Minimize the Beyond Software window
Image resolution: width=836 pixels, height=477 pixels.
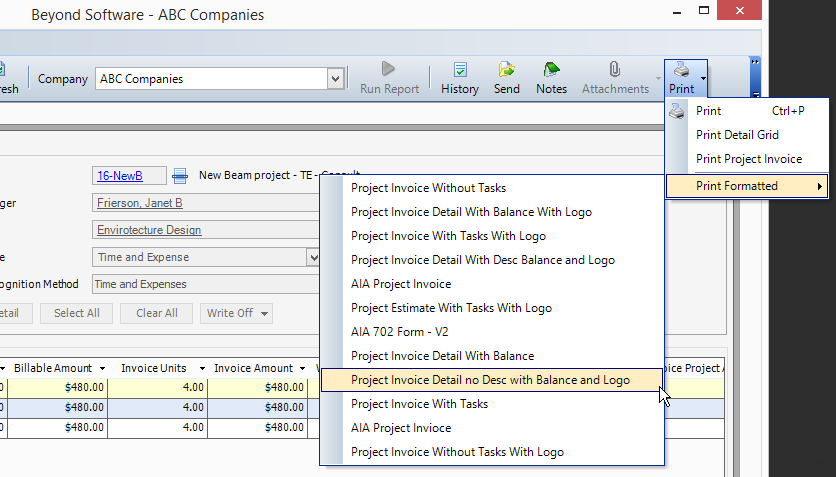coord(677,11)
